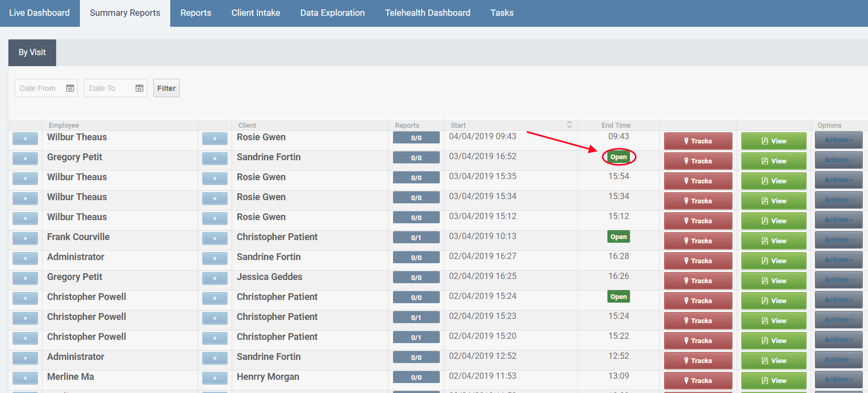Click the Start column sort arrows
The height and width of the screenshot is (393, 868).
(x=569, y=125)
